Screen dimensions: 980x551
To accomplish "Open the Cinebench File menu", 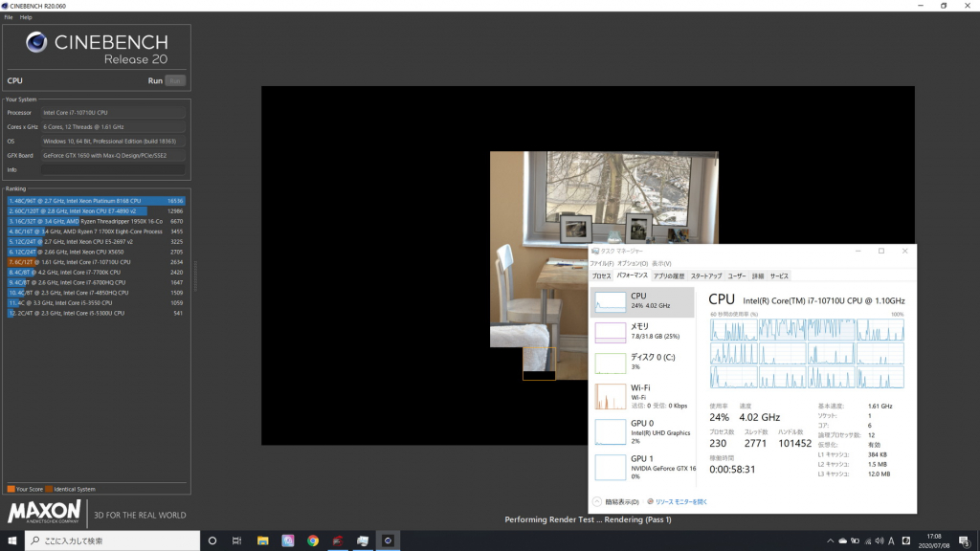I will [x=8, y=17].
